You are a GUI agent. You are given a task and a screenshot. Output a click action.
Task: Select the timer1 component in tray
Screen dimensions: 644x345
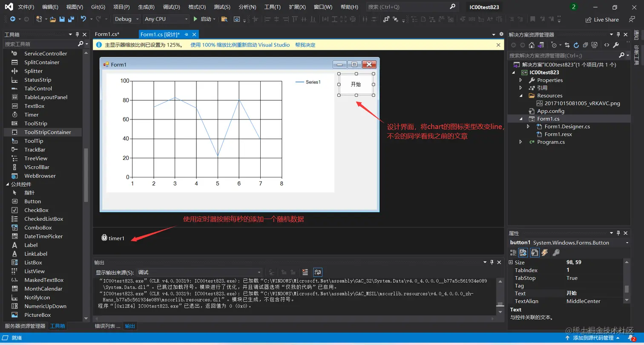(x=113, y=238)
